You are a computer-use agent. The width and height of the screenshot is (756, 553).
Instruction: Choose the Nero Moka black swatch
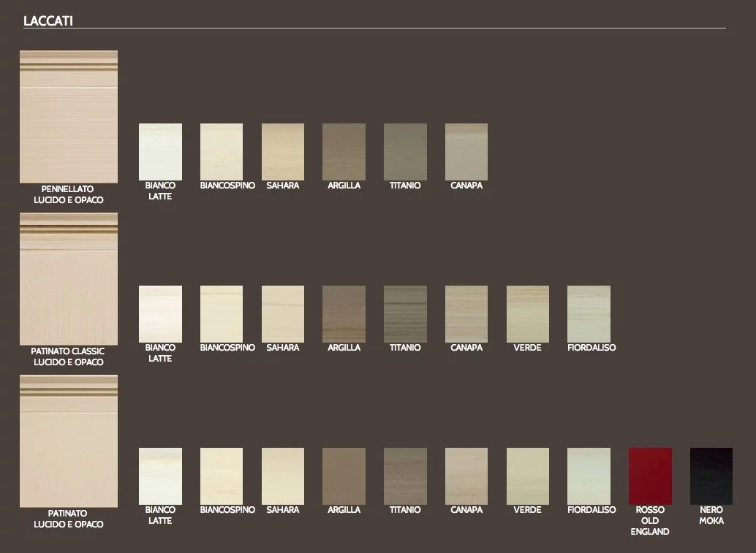[711, 476]
